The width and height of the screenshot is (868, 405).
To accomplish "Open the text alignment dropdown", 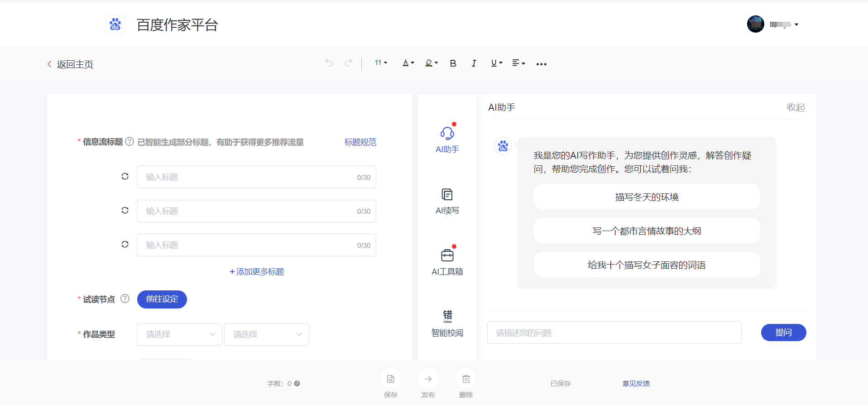I will (518, 63).
